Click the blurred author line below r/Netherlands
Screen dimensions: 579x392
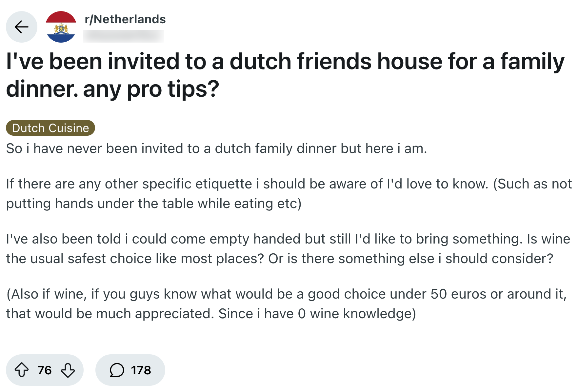(123, 36)
